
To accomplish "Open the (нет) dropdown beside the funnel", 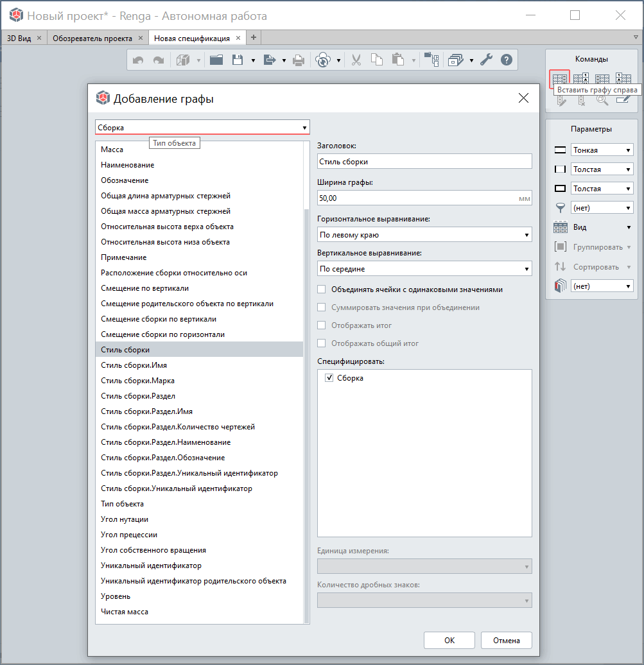I will (602, 208).
